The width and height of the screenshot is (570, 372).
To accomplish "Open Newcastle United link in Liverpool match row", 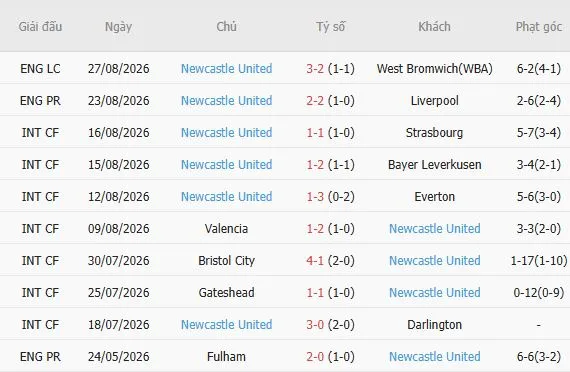I will click(226, 100).
